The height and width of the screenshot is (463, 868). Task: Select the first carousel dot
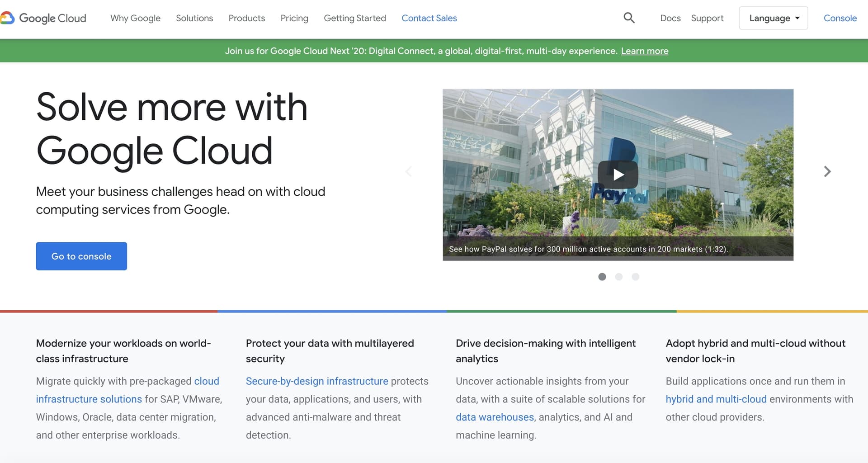click(602, 277)
